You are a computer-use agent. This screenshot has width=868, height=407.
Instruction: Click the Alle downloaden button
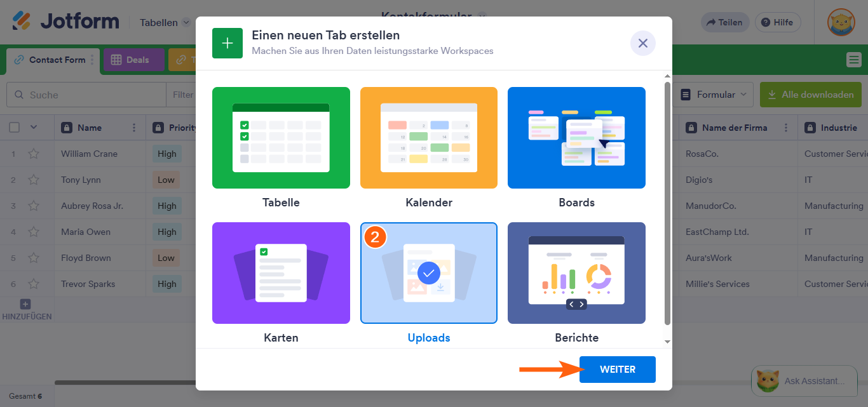[810, 94]
